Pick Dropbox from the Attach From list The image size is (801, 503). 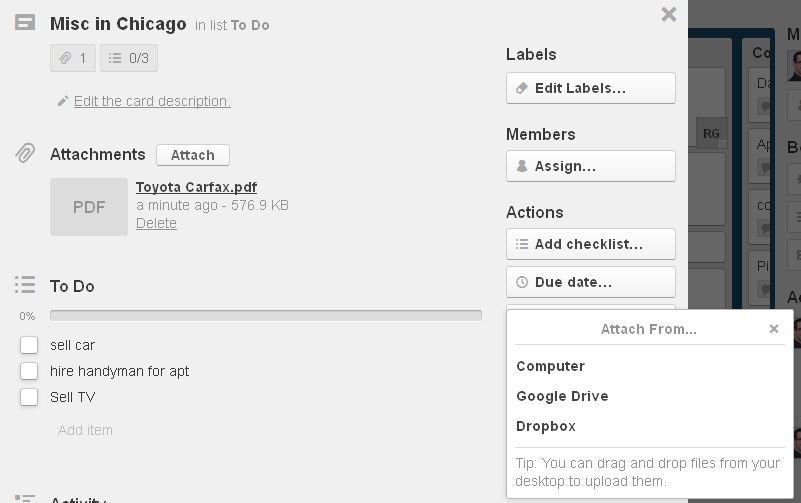tap(546, 426)
